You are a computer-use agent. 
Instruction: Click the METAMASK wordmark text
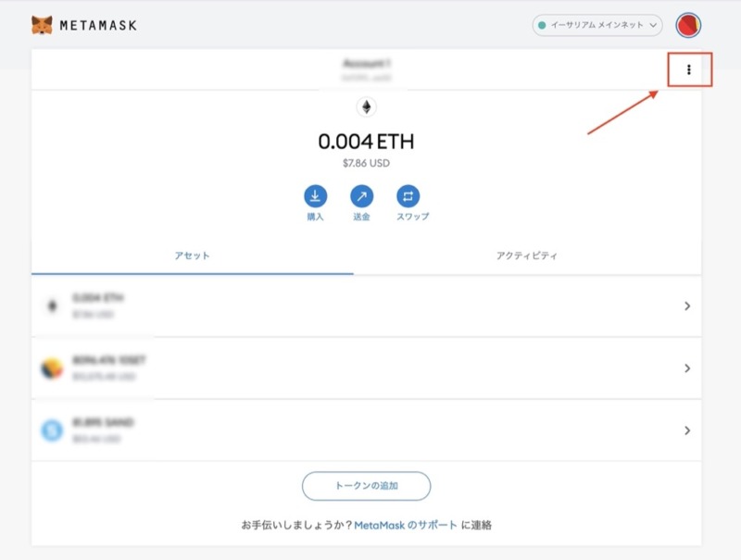(x=98, y=26)
